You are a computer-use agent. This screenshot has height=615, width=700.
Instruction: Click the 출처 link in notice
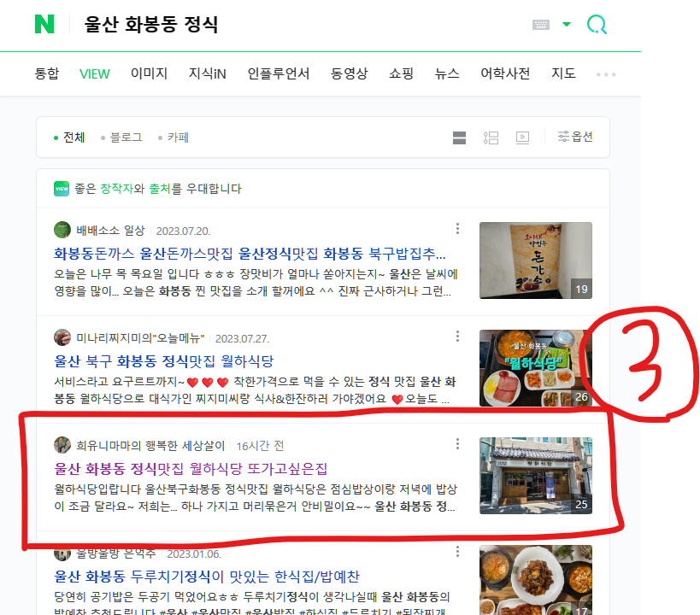tap(160, 189)
